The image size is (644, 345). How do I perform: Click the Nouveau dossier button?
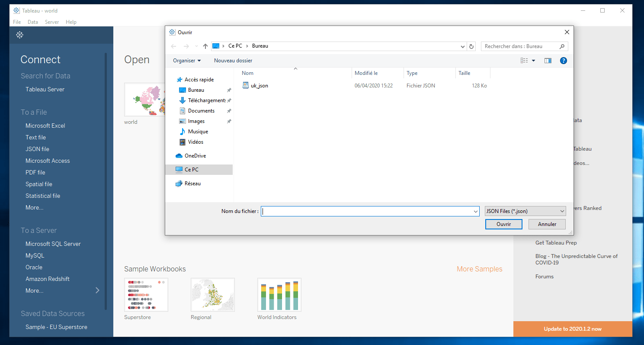[x=233, y=61]
